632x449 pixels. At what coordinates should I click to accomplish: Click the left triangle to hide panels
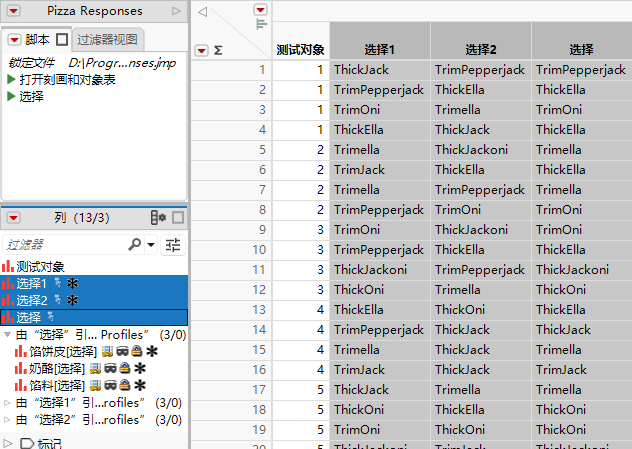click(x=202, y=12)
